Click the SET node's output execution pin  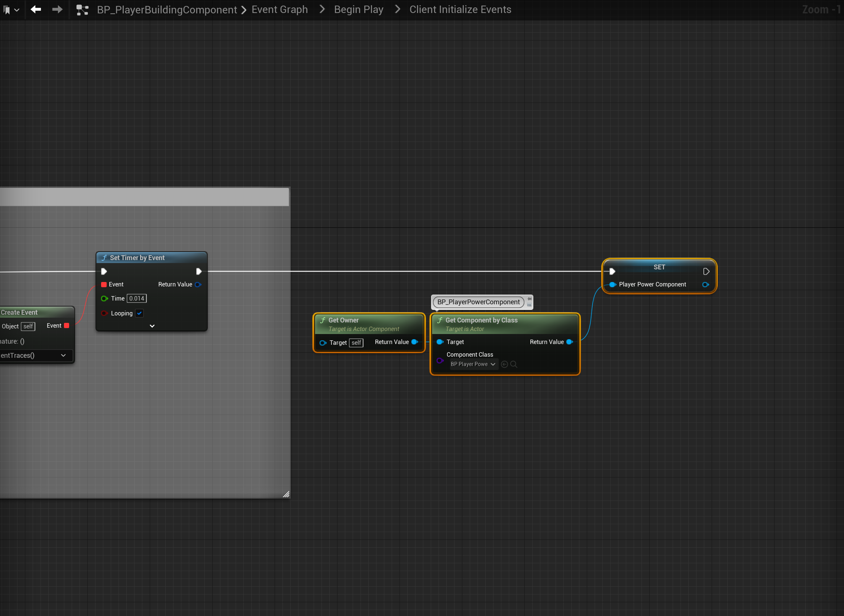click(706, 272)
